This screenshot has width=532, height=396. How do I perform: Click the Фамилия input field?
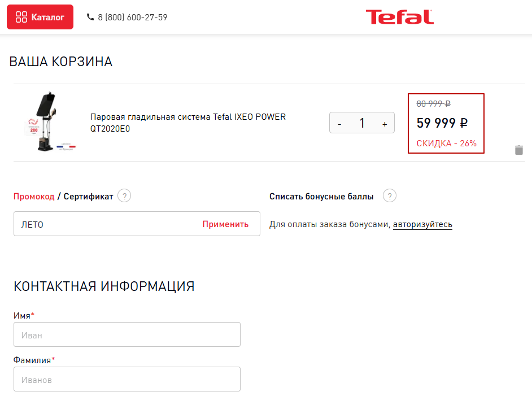click(x=127, y=379)
